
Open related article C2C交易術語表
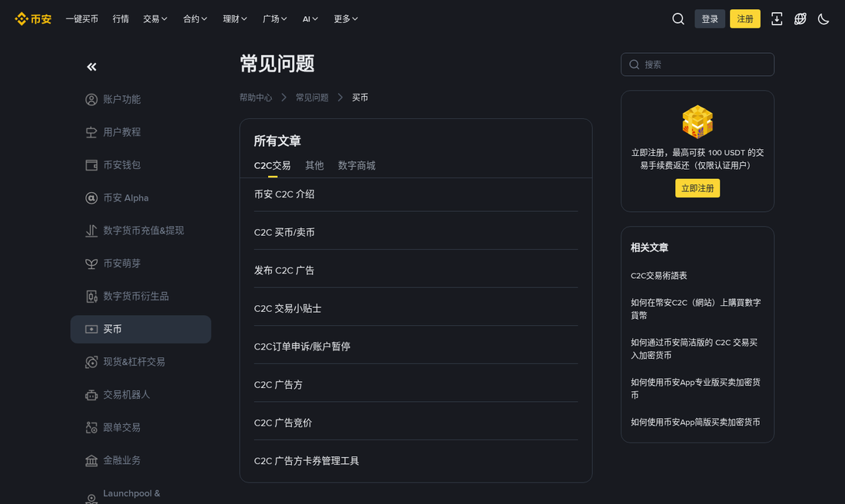(x=658, y=276)
